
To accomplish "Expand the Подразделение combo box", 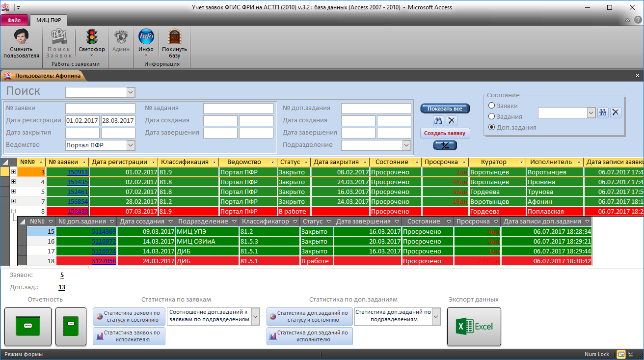I will pos(406,145).
